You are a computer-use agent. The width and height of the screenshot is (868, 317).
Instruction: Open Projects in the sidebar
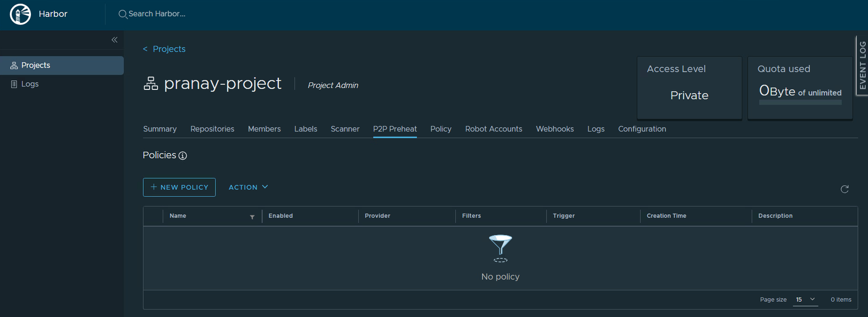click(x=62, y=66)
